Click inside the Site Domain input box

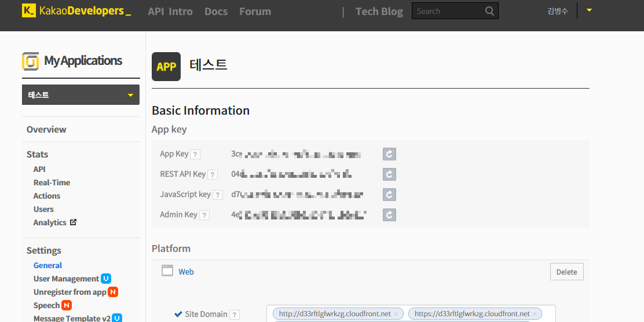point(411,313)
